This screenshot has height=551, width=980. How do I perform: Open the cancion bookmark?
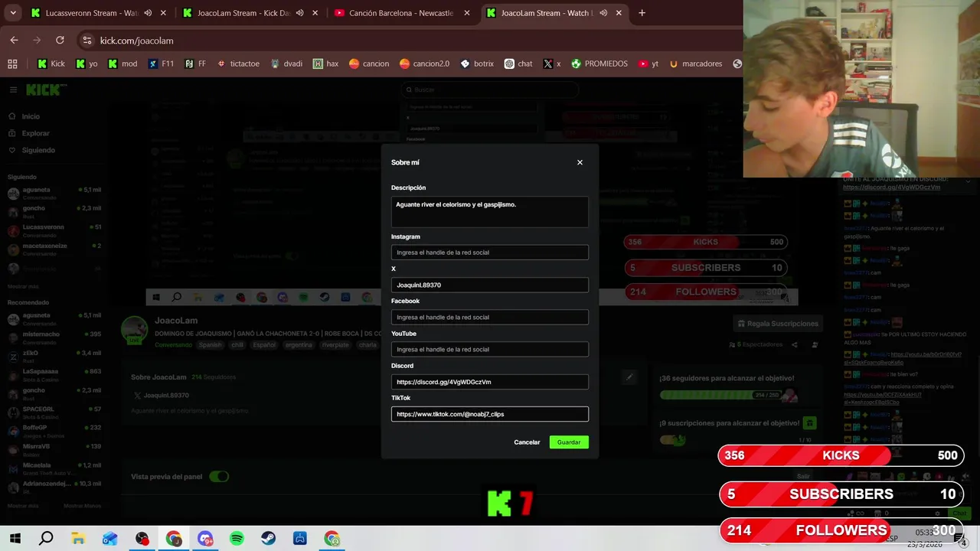coord(369,64)
